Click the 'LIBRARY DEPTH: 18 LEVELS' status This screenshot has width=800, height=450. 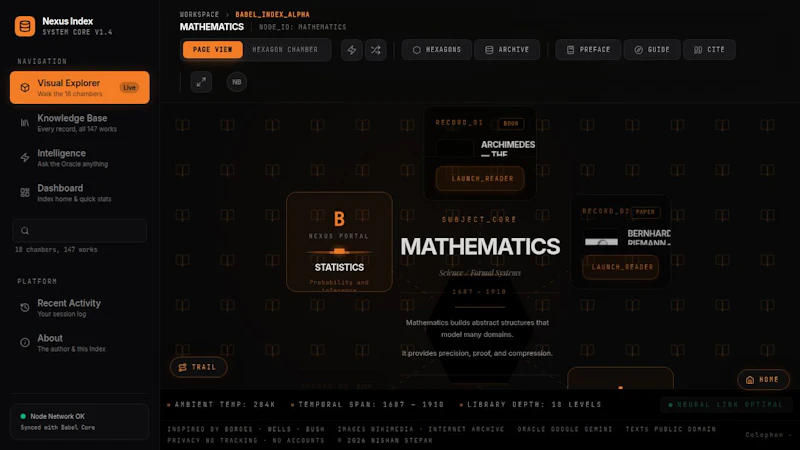pos(531,404)
